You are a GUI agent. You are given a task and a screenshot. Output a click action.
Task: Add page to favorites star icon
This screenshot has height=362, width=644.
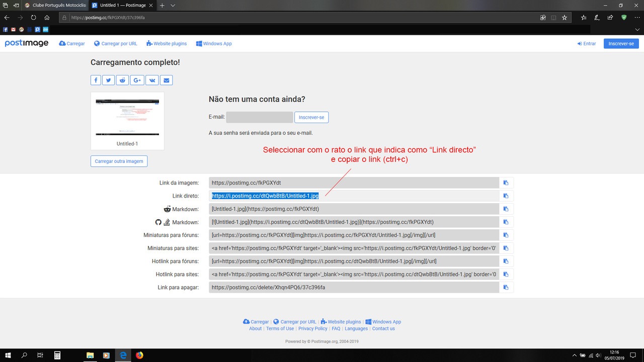point(565,17)
